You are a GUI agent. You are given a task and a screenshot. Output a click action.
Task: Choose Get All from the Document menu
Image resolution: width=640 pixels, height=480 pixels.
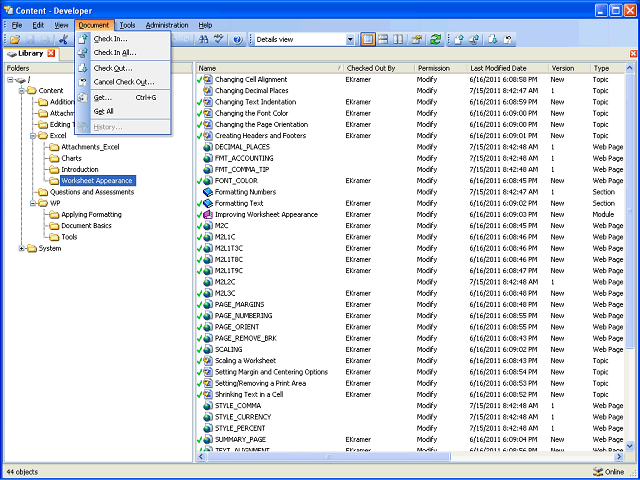coord(122,111)
